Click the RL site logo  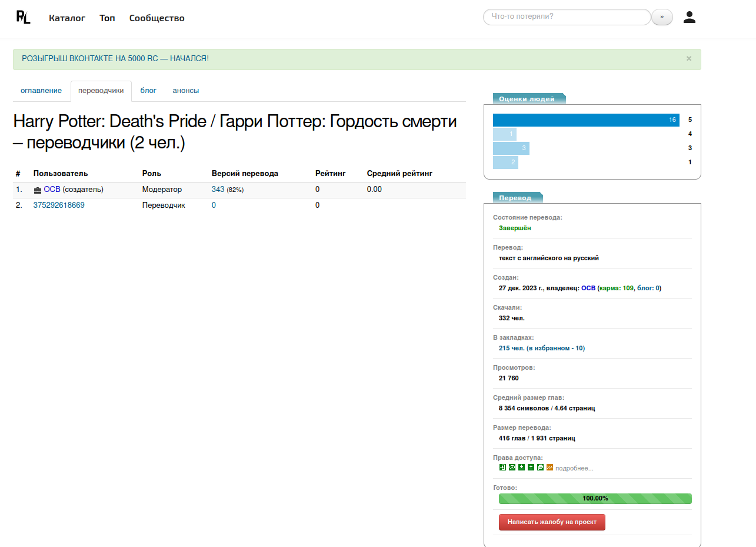pos(23,17)
